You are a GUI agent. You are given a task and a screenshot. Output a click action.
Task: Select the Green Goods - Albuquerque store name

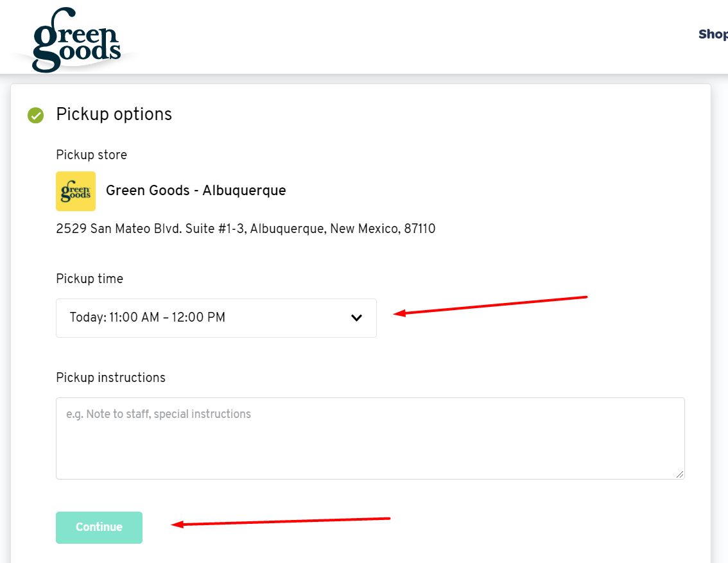click(196, 191)
